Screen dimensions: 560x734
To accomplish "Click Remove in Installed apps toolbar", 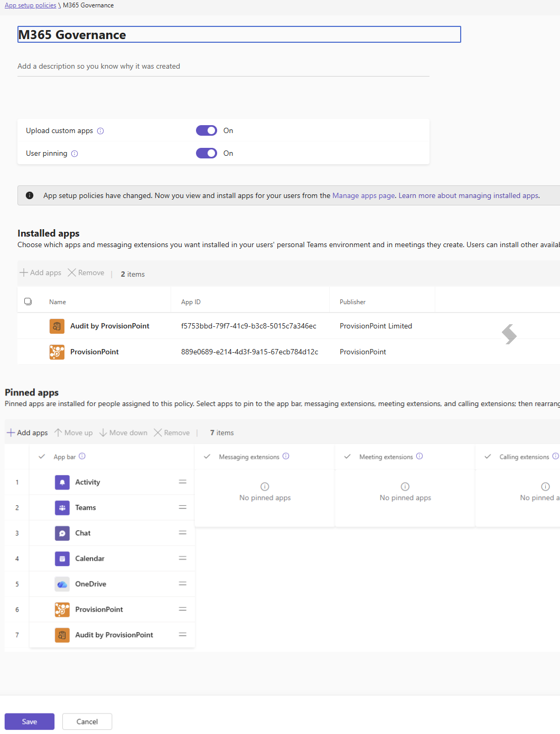I will (x=86, y=272).
